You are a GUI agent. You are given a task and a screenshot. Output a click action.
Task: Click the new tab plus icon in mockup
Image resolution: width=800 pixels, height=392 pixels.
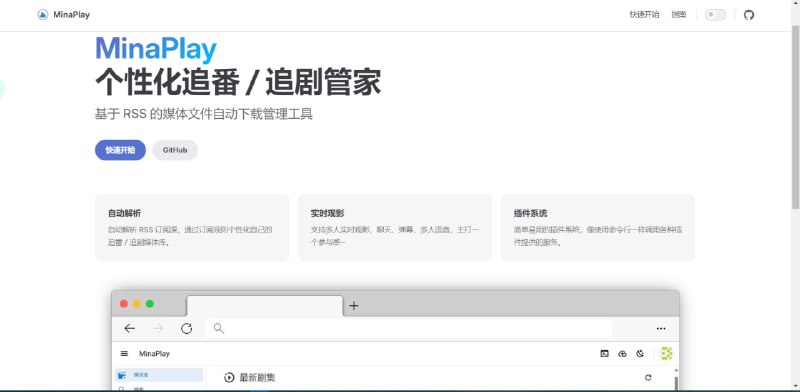pyautogui.click(x=354, y=306)
